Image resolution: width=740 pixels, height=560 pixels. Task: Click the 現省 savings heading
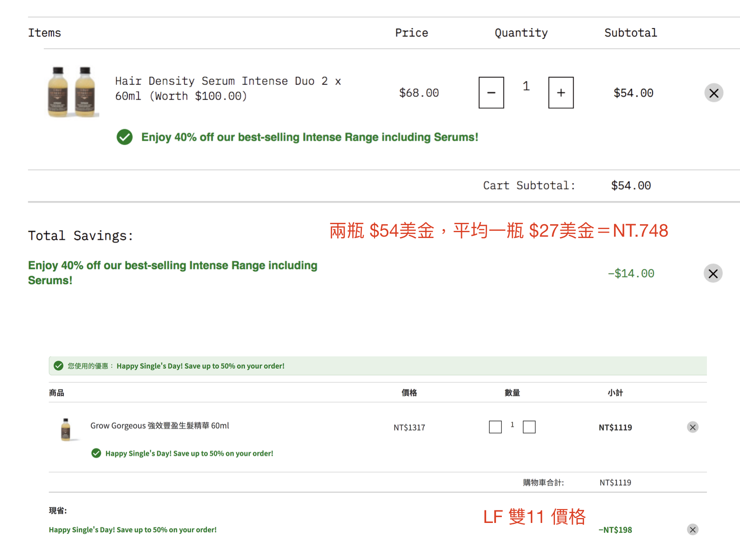click(x=58, y=510)
